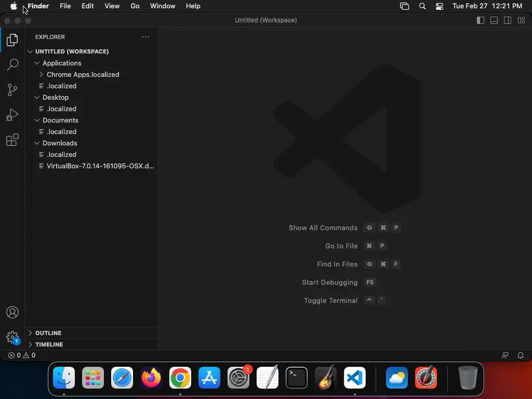
Task: Open Spotlight search in menu bar
Action: (x=422, y=6)
